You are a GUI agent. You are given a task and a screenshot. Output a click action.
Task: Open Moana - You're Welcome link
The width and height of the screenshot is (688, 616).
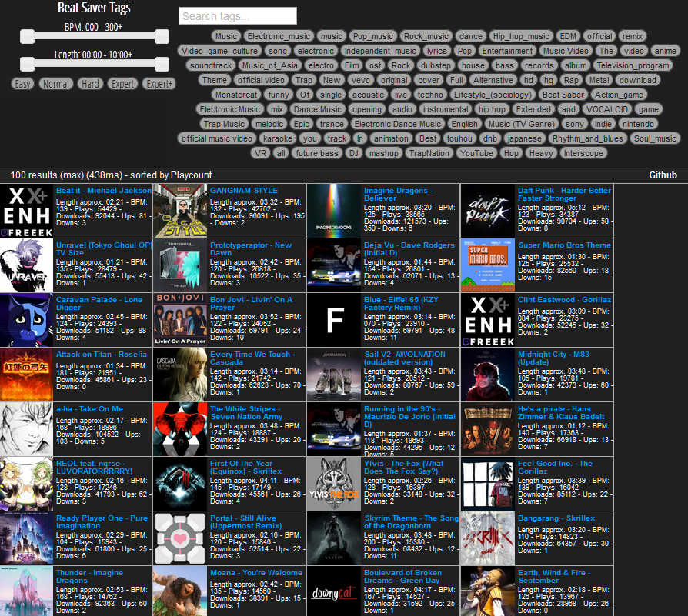point(255,573)
